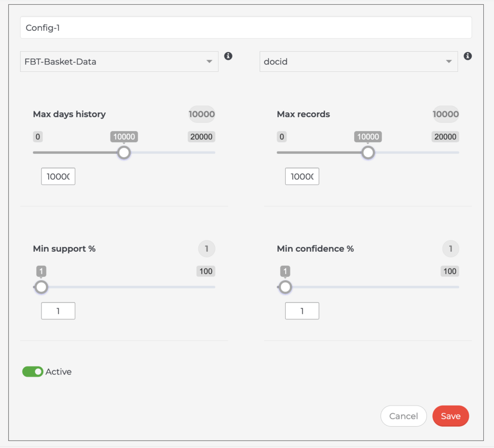Toggle the Active switch off

[33, 372]
